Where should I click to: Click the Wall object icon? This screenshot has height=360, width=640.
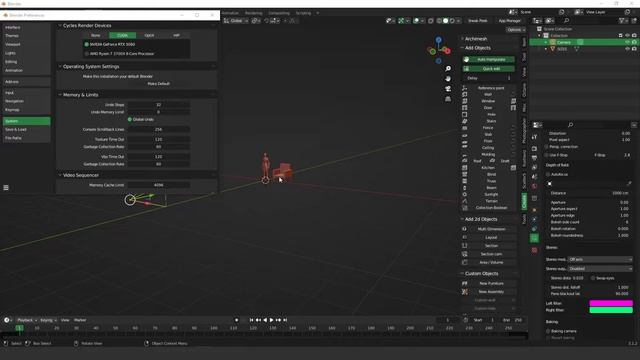(x=464, y=94)
